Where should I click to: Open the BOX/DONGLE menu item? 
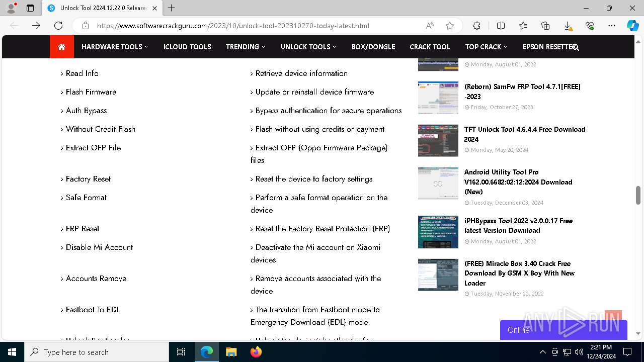pos(373,47)
